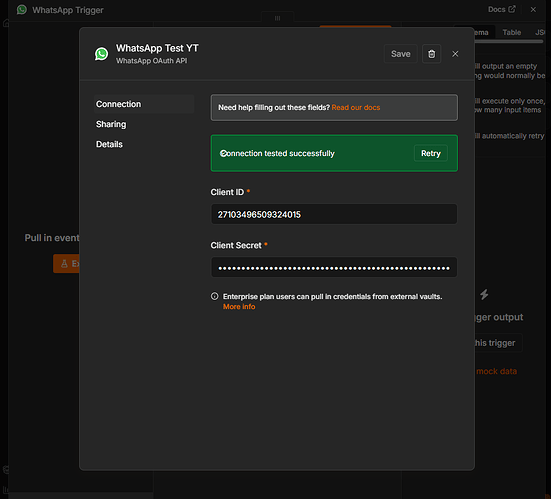This screenshot has height=499, width=551.
Task: Click the success check icon in green banner
Action: tap(223, 154)
